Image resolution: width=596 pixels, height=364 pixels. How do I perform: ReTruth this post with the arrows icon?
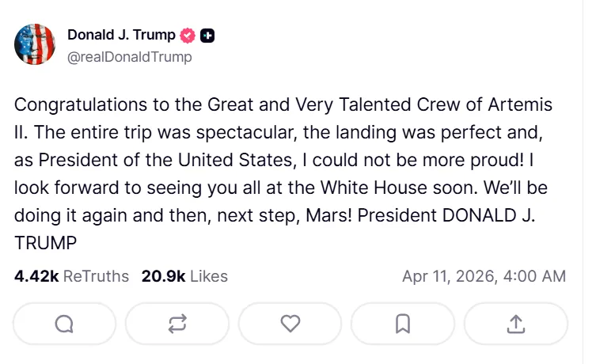tap(177, 324)
